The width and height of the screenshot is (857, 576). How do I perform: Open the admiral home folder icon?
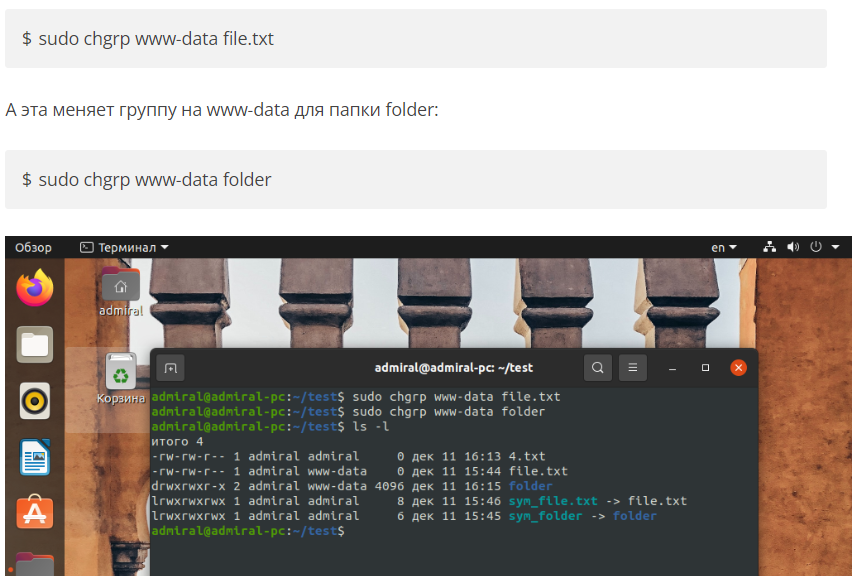tap(121, 292)
